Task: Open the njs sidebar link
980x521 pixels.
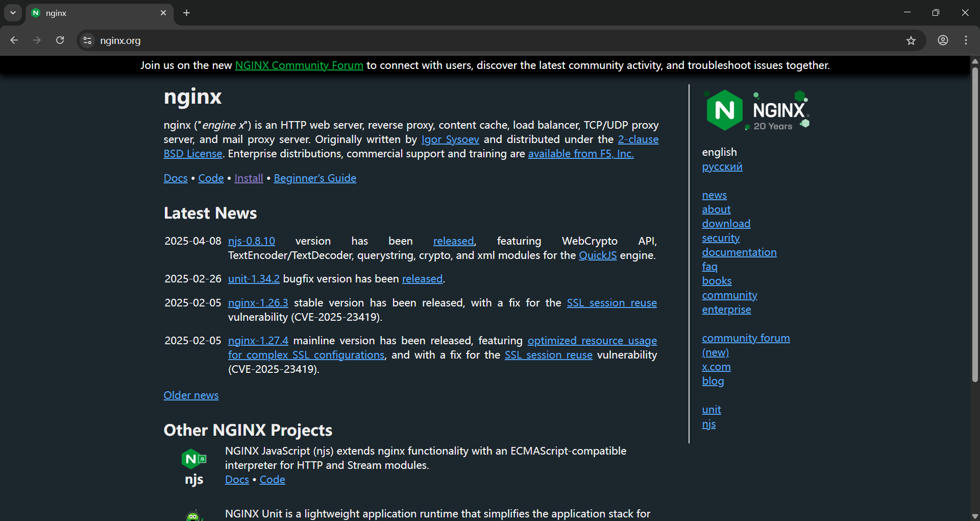Action: (x=708, y=424)
